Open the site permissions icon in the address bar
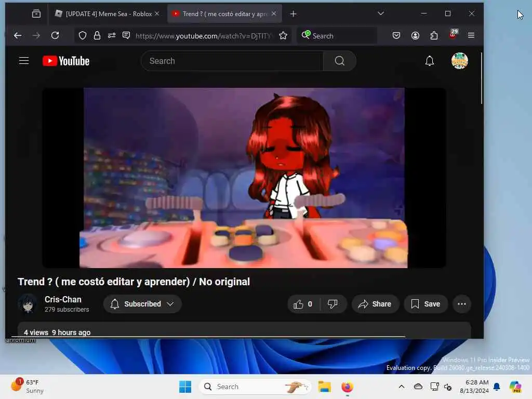The height and width of the screenshot is (399, 532). pos(112,35)
